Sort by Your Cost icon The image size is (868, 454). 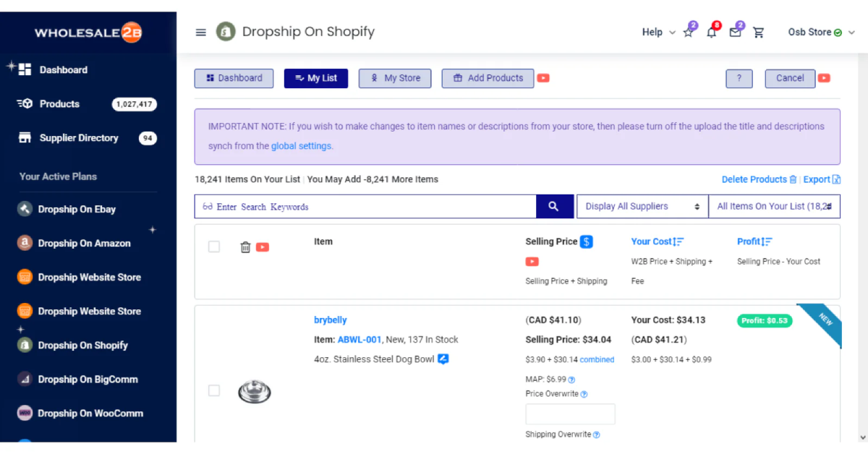(x=678, y=241)
